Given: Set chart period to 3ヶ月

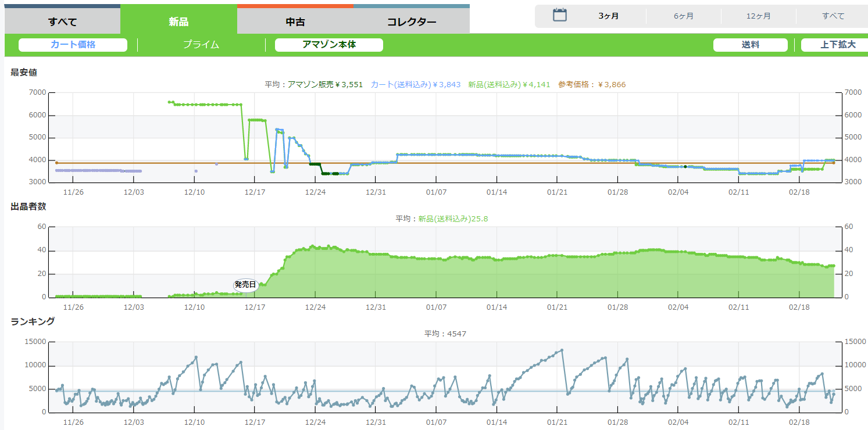Looking at the screenshot, I should click(x=608, y=16).
